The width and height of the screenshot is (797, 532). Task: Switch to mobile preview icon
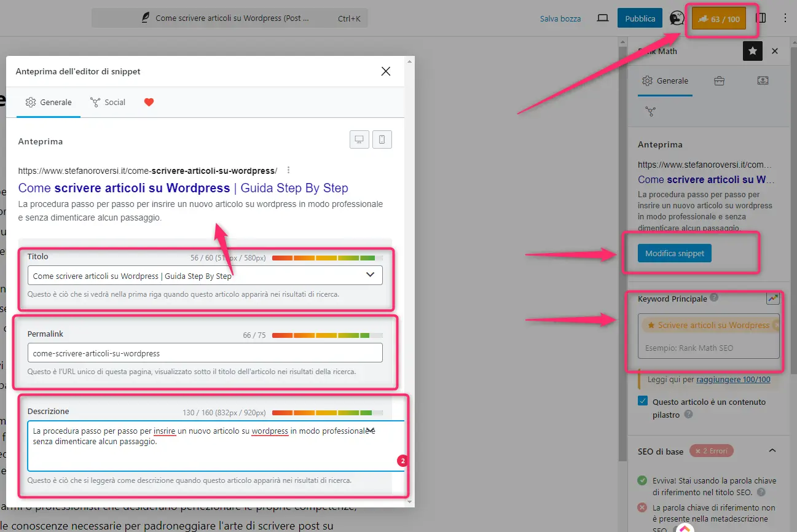coord(382,139)
